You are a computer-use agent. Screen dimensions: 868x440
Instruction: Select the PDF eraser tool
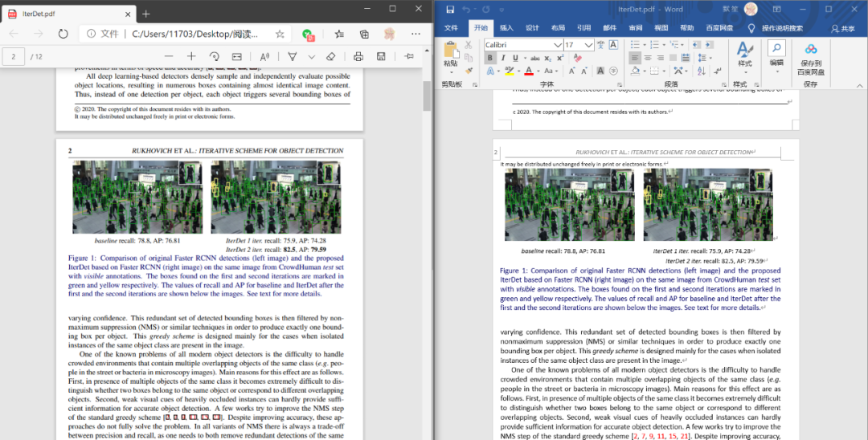coord(330,56)
